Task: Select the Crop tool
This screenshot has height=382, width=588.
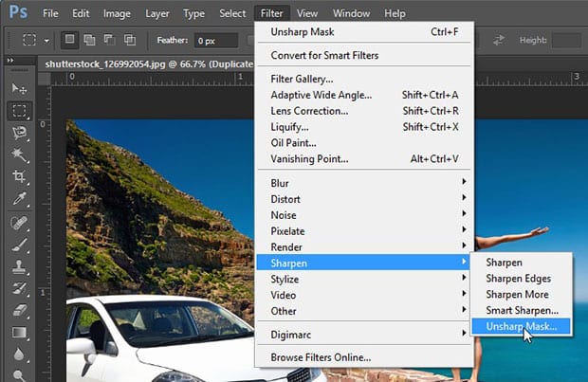Action: (19, 176)
